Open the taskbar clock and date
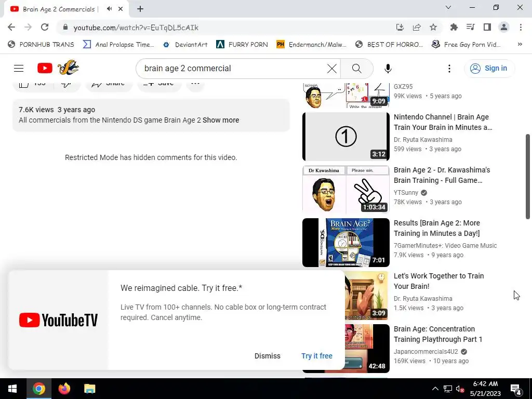The width and height of the screenshot is (532, 399). click(485, 389)
